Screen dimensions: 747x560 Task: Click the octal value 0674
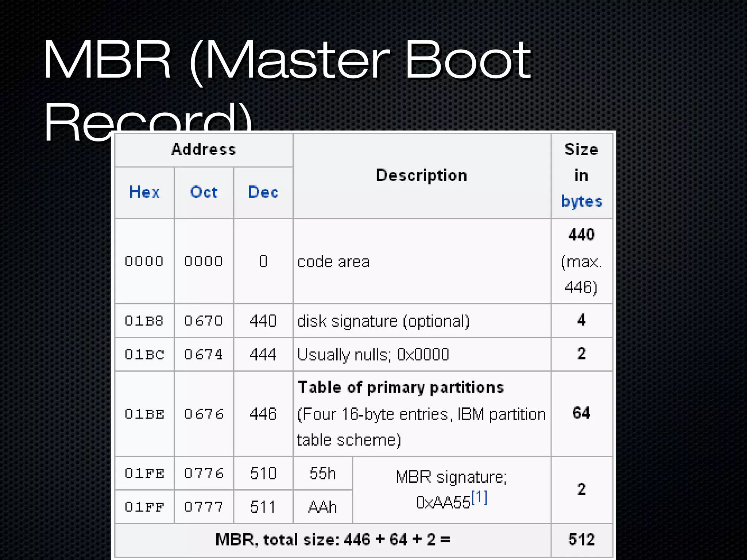tap(204, 355)
